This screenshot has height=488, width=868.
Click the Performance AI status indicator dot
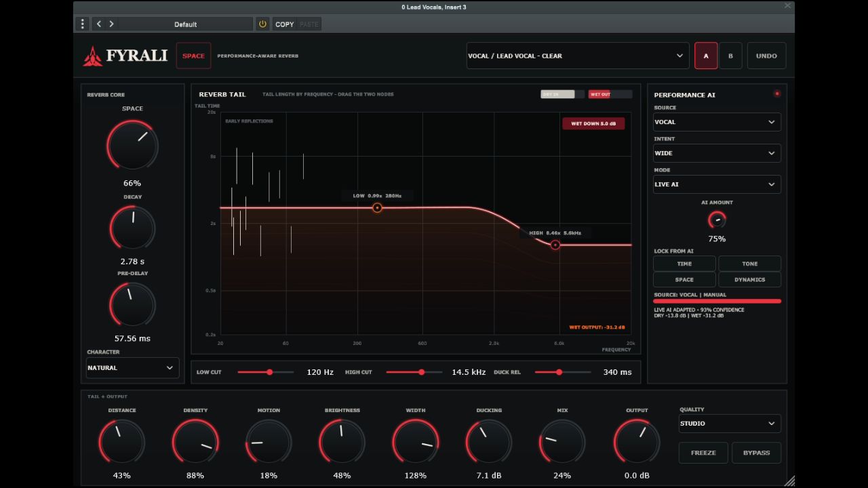[x=777, y=94]
